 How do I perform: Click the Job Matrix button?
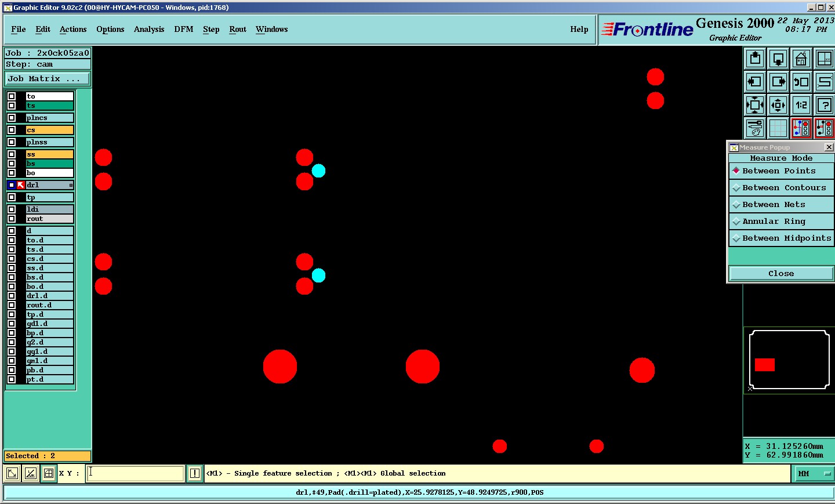pyautogui.click(x=48, y=79)
